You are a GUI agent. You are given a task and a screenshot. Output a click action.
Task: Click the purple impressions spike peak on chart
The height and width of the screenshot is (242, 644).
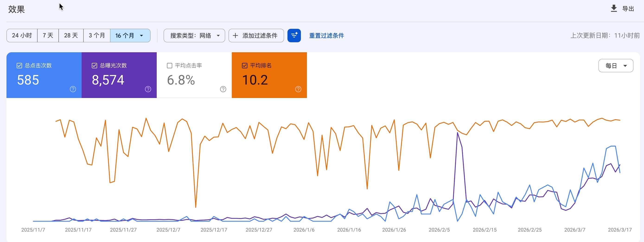[458, 133]
